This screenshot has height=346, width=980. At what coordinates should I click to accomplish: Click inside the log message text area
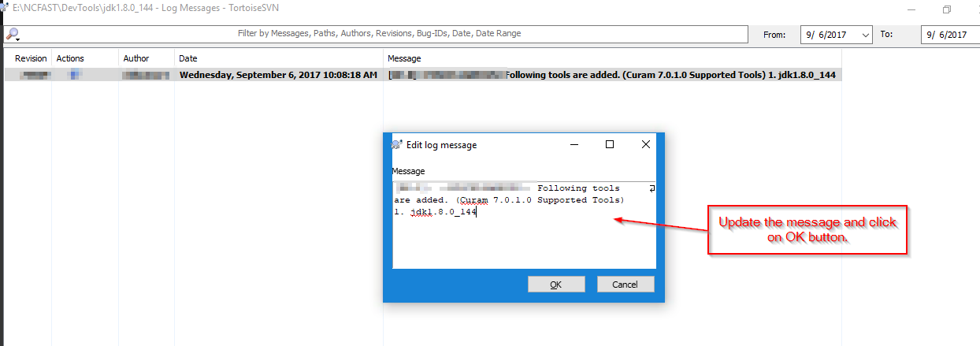524,224
